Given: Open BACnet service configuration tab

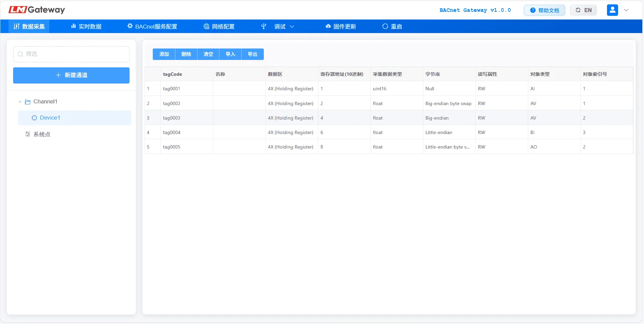Looking at the screenshot, I should coord(152,27).
